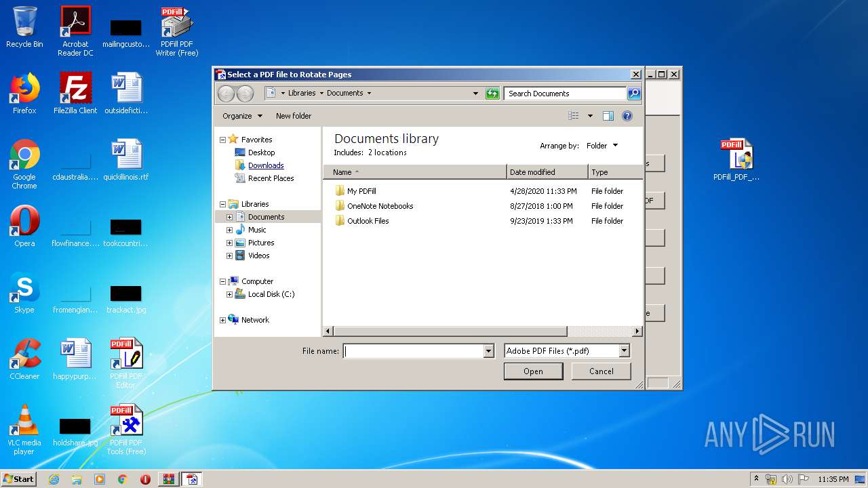Click the Start button
The image size is (868, 488).
coord(19,479)
